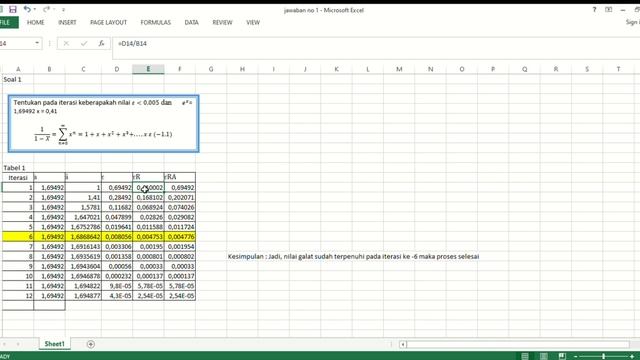Screen dimensions: 640x360
Task: Open the undo history dropdown arrow
Action: tap(35, 9)
